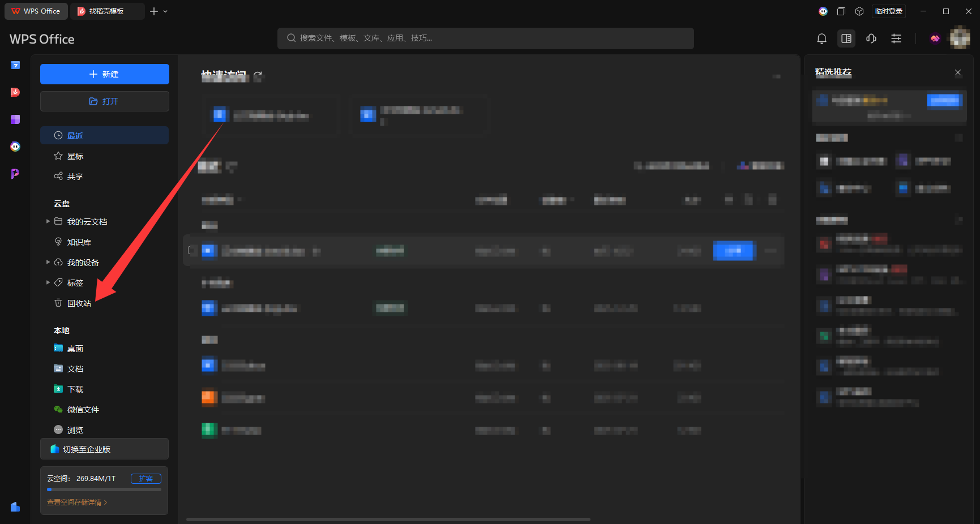
Task: Open the settings sliders icon
Action: pos(896,38)
